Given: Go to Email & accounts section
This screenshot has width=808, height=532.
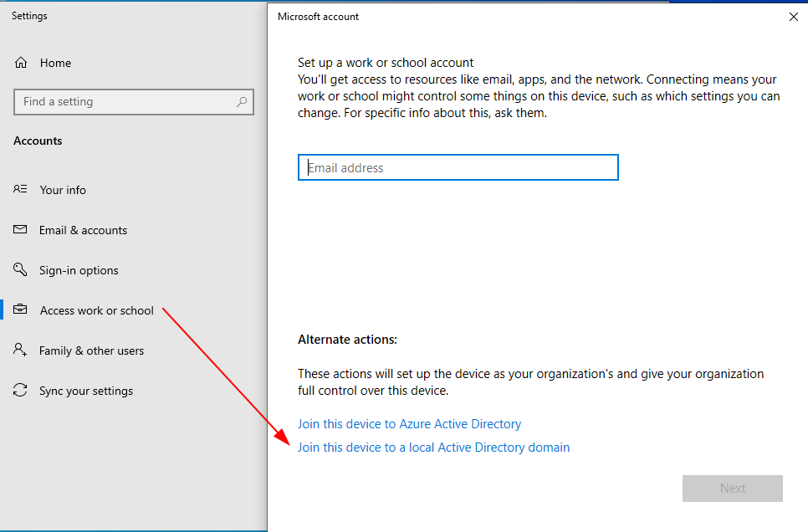Looking at the screenshot, I should 83,230.
